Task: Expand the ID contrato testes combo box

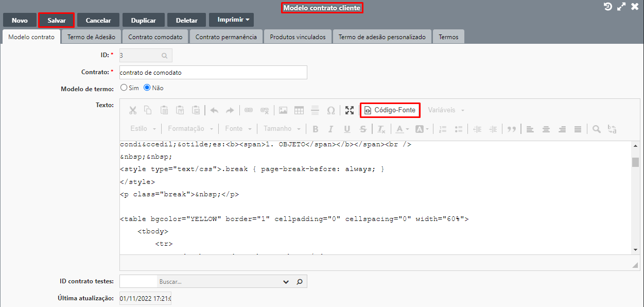Action: (286, 282)
